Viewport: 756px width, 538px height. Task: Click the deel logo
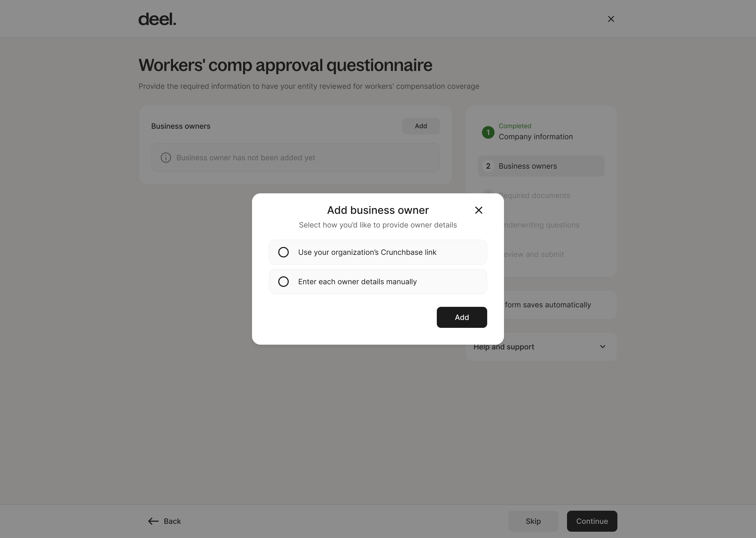click(x=157, y=19)
